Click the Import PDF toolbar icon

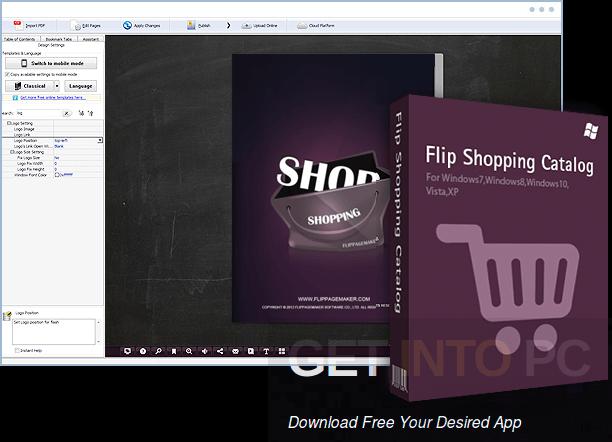[18, 25]
